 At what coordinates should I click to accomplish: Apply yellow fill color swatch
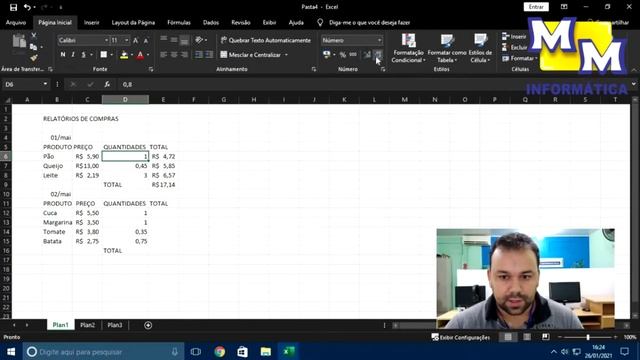(x=124, y=55)
